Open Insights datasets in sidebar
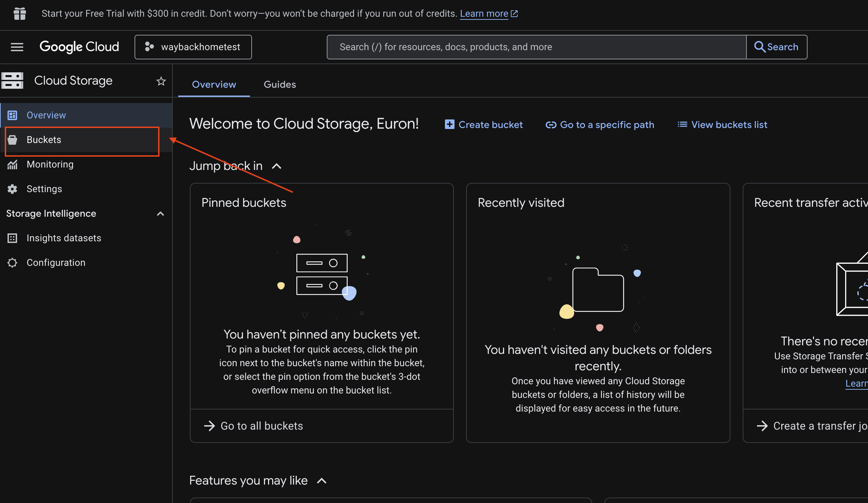868x503 pixels. pos(64,238)
